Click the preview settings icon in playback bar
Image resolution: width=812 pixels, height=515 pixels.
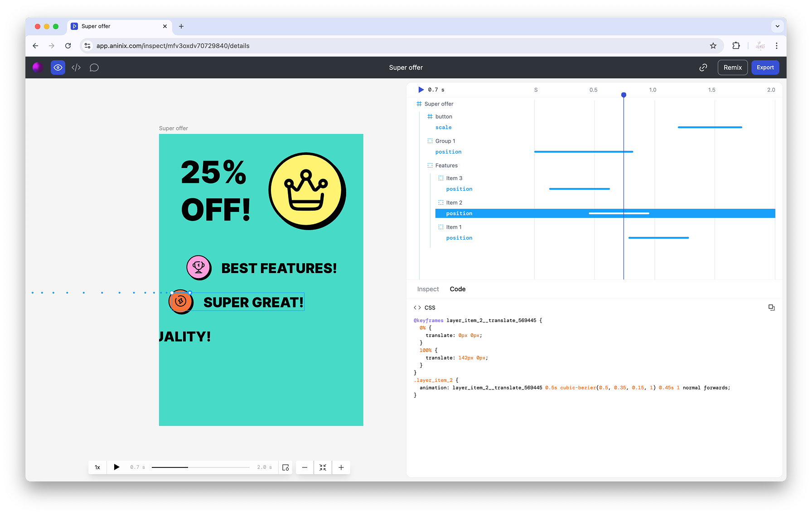click(x=285, y=467)
